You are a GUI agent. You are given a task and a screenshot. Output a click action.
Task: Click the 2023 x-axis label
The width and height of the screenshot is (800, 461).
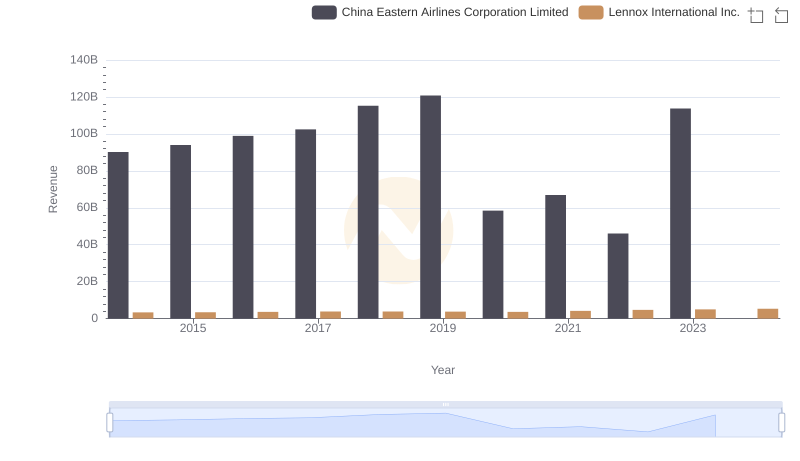693,328
